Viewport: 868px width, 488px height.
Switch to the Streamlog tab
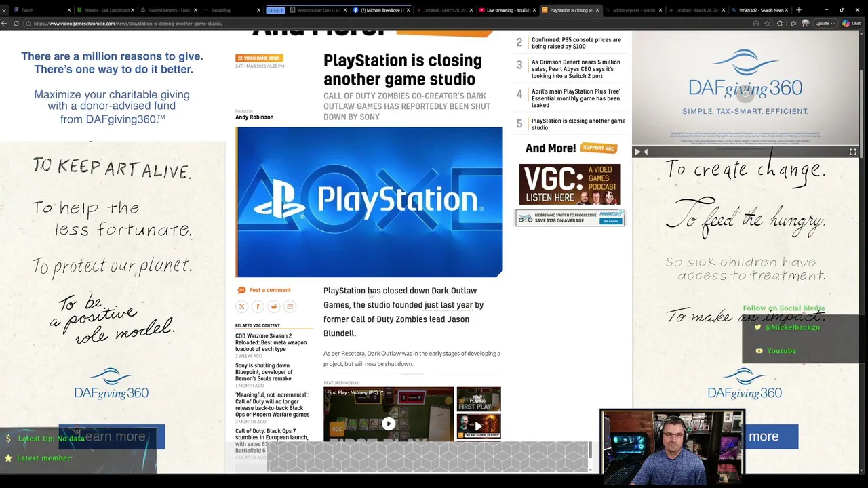tap(231, 10)
